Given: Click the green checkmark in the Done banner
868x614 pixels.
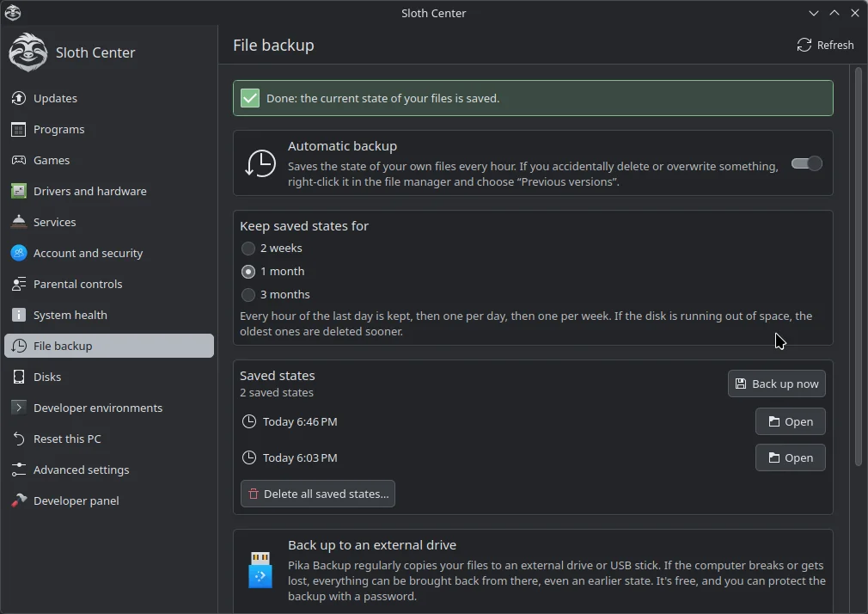Looking at the screenshot, I should [250, 98].
